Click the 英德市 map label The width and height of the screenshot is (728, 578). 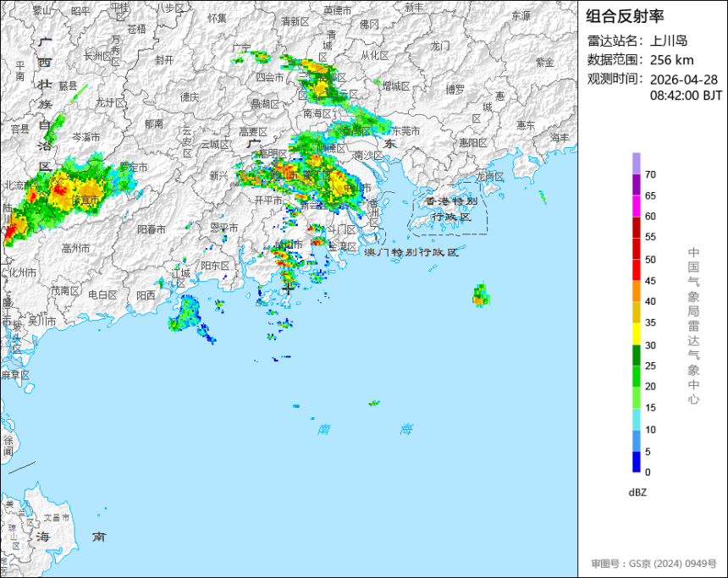[338, 10]
